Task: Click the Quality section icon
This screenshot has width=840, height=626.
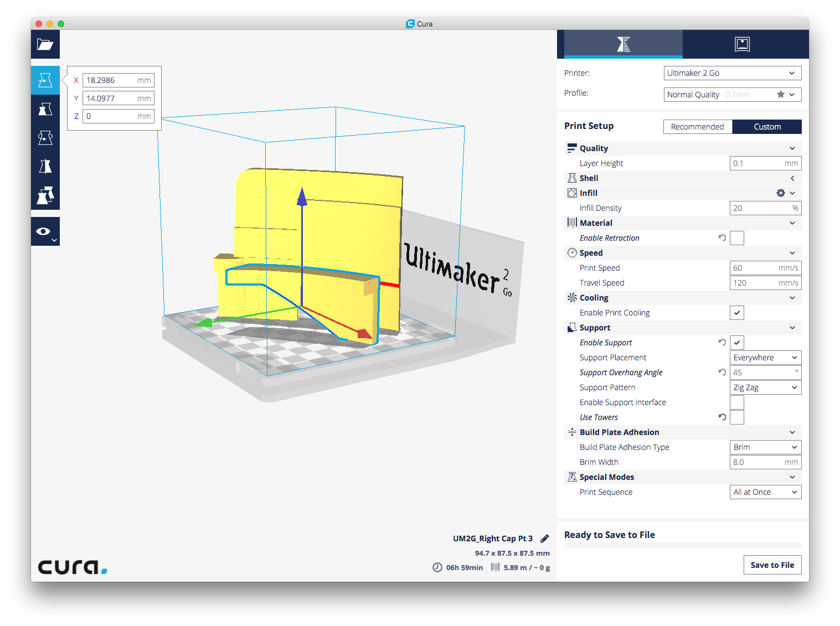Action: click(x=572, y=148)
